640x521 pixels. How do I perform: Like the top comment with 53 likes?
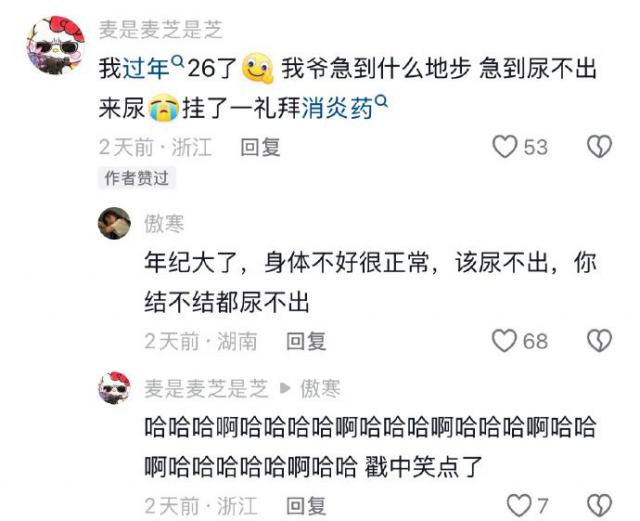505,146
